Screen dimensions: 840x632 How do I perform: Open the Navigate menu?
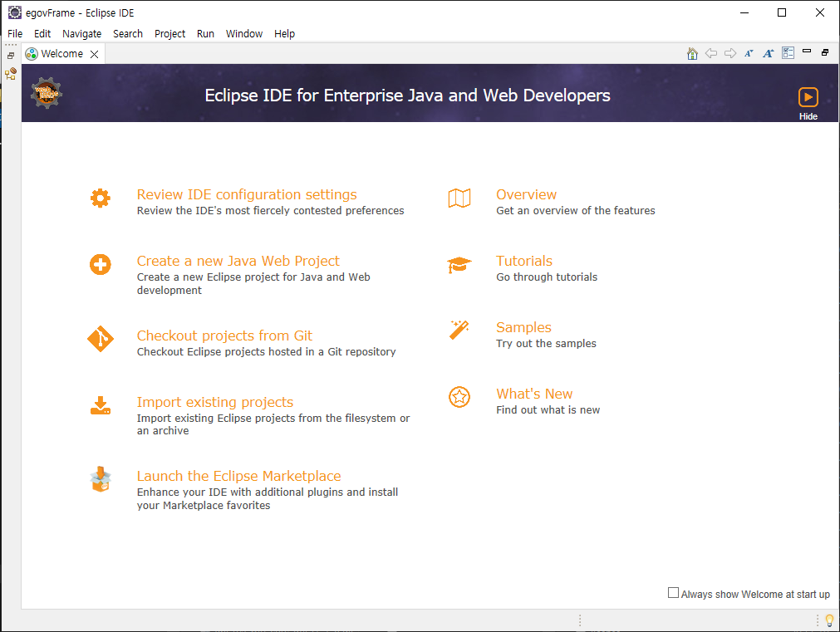point(82,33)
